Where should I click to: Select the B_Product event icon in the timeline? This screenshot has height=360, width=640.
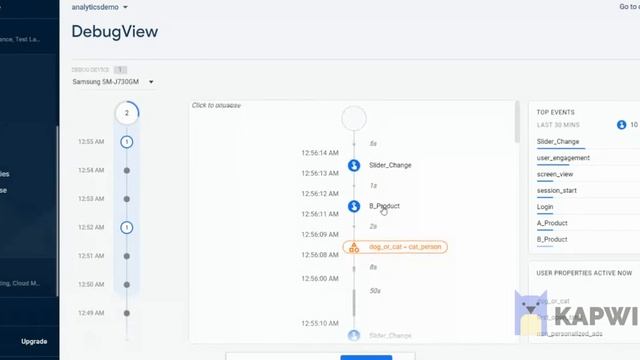(354, 206)
